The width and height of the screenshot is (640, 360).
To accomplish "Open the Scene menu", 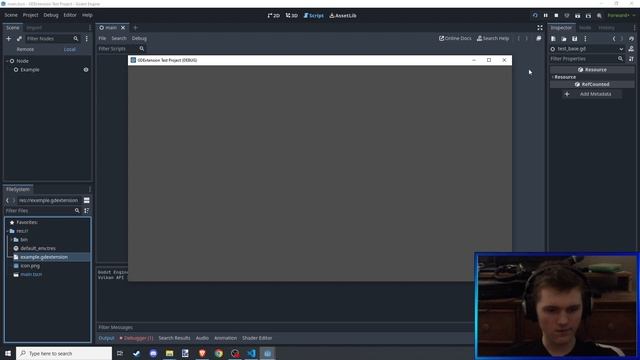I will 11,15.
